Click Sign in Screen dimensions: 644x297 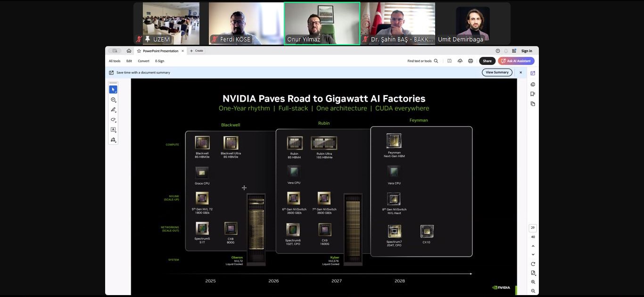(527, 51)
